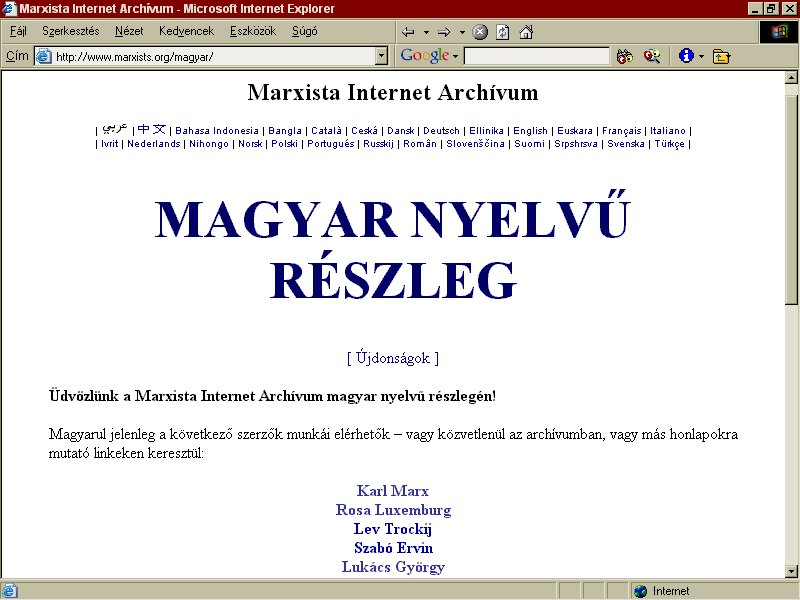This screenshot has height=600, width=800.
Task: Switch to the Deutsch language link
Action: [441, 131]
